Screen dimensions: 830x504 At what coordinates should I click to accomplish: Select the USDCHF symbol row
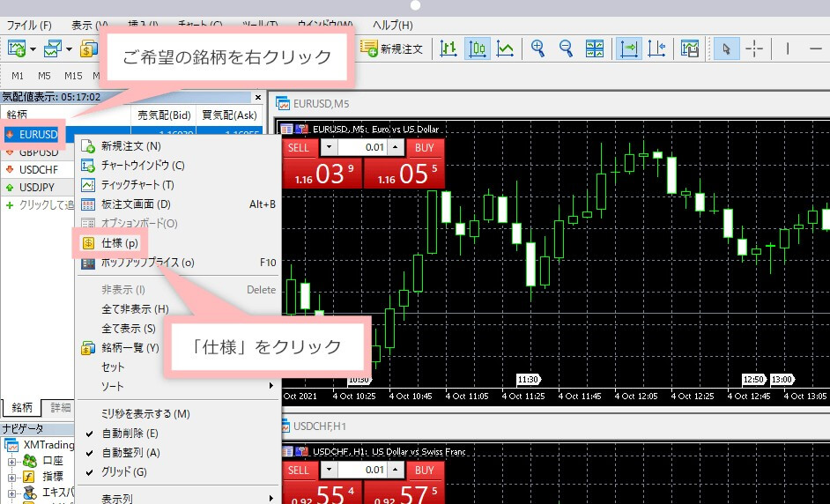click(37, 170)
